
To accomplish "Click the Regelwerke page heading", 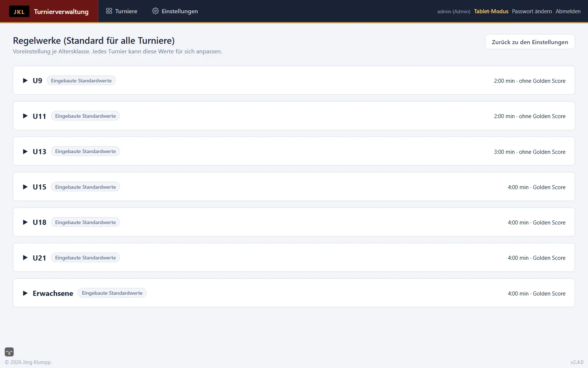I will point(94,40).
